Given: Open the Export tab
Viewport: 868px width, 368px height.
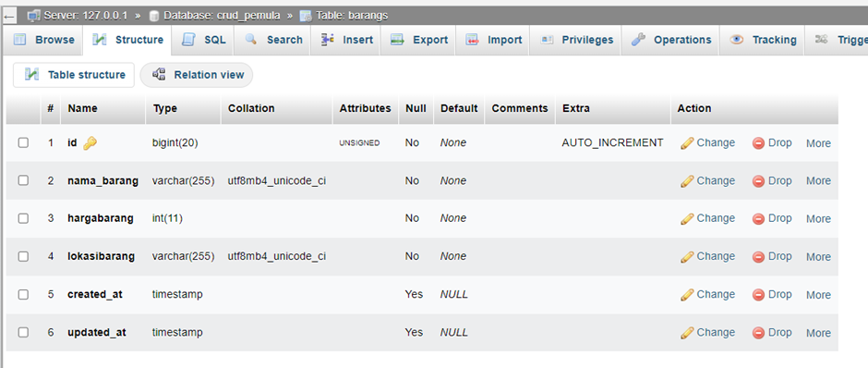Looking at the screenshot, I should (x=418, y=40).
